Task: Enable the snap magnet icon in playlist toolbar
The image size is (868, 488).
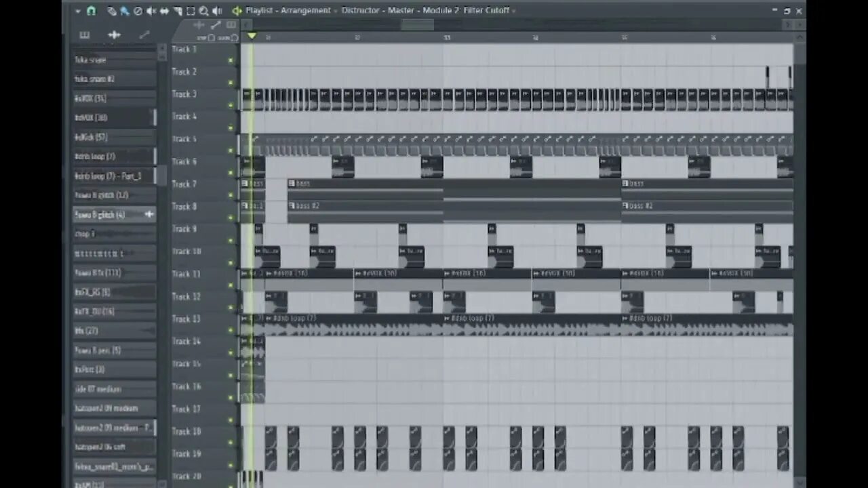Action: point(91,11)
